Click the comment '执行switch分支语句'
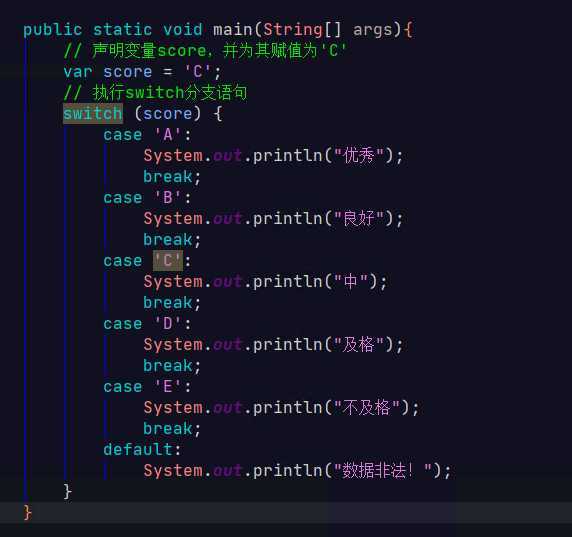This screenshot has width=572, height=537. coord(155,92)
